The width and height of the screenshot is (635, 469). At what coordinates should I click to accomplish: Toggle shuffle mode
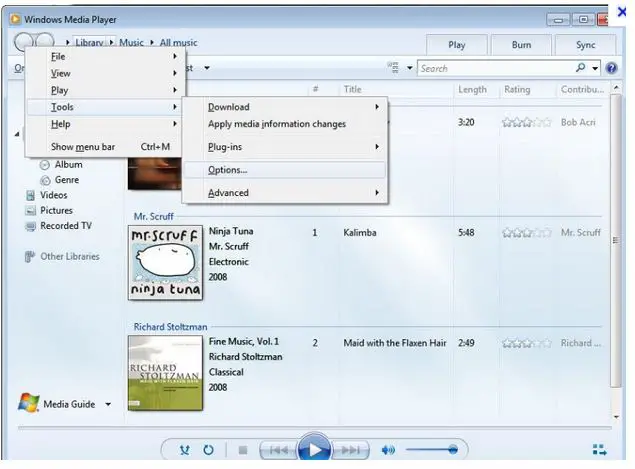pos(185,450)
